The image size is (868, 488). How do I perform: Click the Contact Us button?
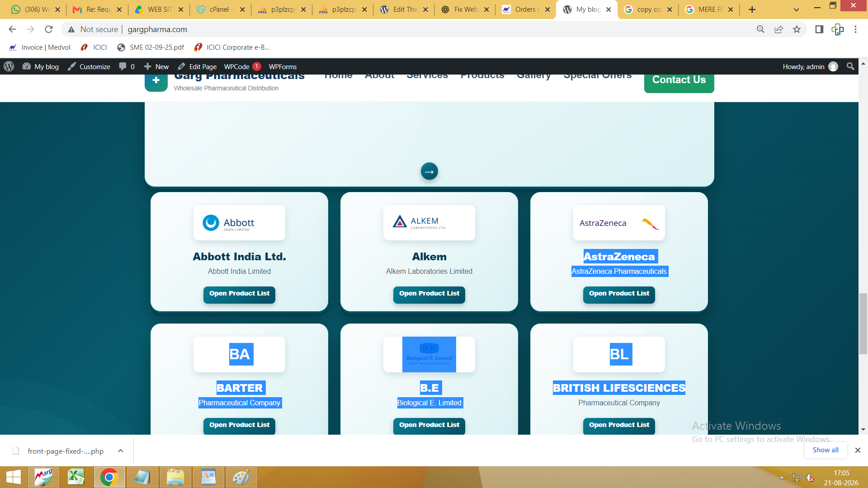click(x=679, y=81)
